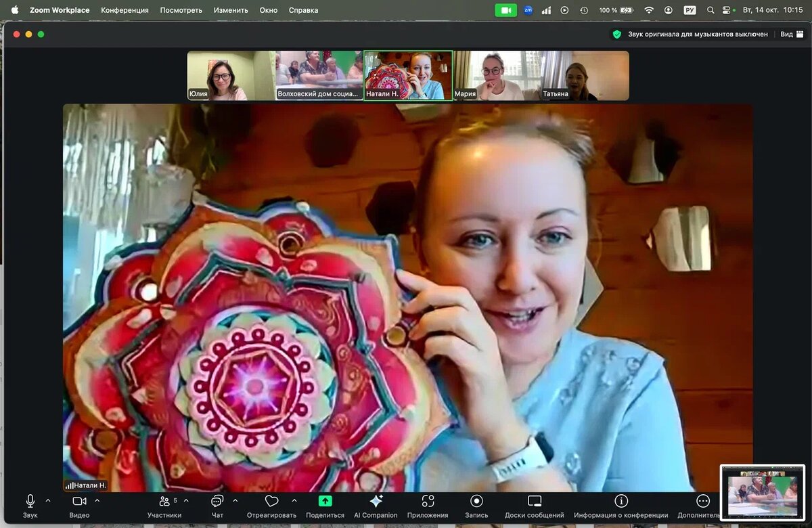Expand participants options arrow next to Участники
812x528 pixels.
pyautogui.click(x=186, y=501)
